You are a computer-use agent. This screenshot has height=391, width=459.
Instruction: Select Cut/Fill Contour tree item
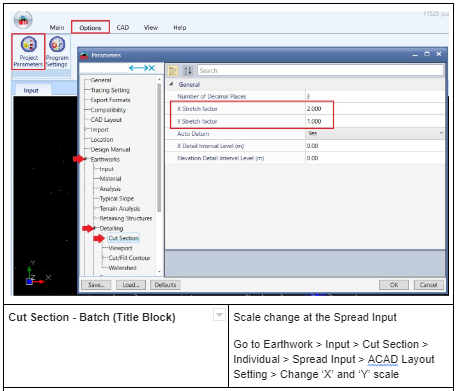129,258
